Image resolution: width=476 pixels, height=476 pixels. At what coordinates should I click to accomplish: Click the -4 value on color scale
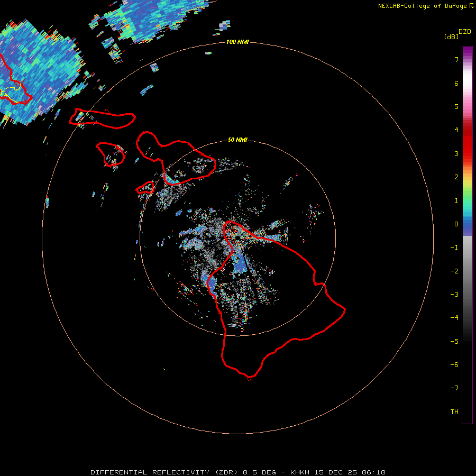click(x=454, y=317)
